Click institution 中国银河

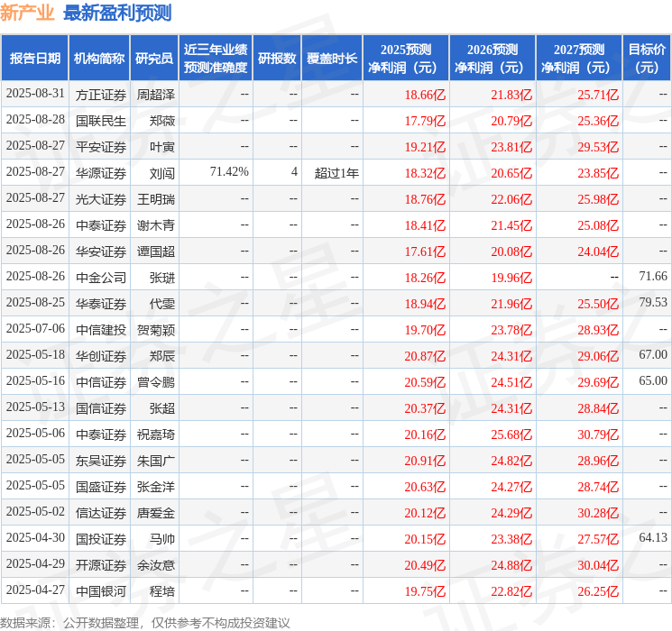point(101,591)
